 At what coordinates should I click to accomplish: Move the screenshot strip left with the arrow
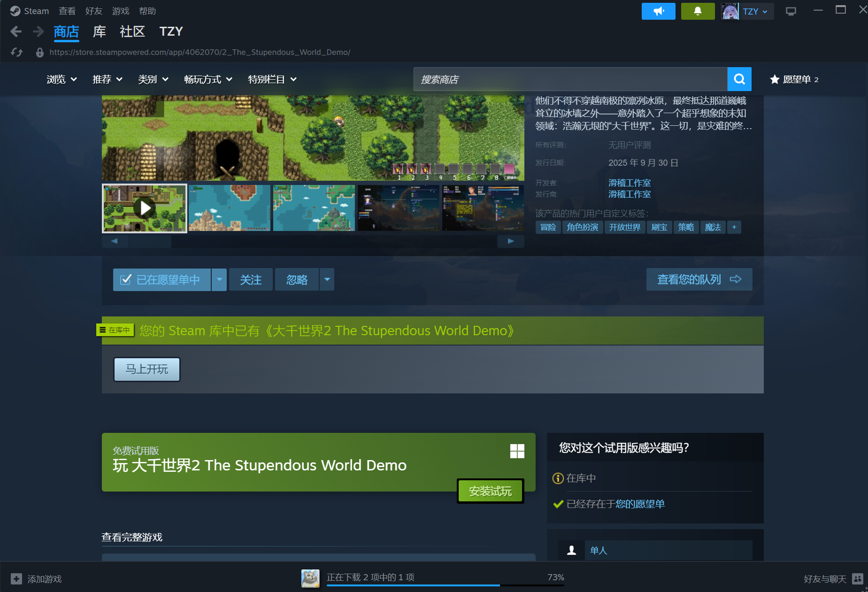click(114, 241)
